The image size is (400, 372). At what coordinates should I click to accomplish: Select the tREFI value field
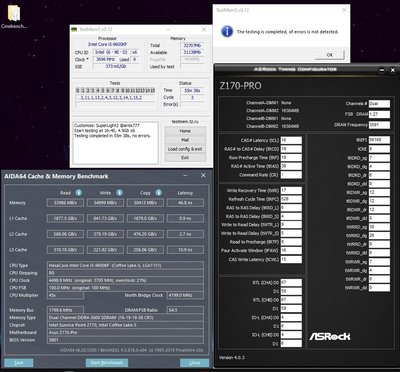point(379,140)
